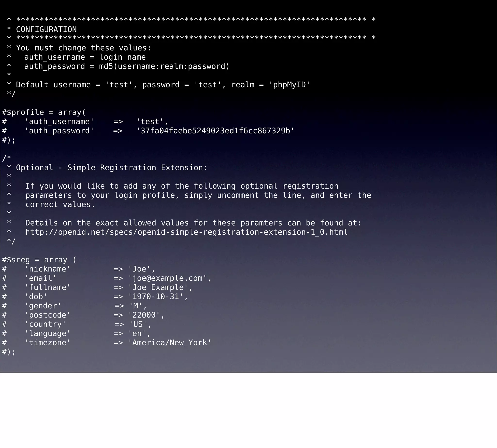Click the 'dob' key
Image resolution: width=497 pixels, height=448 pixels.
click(36, 297)
